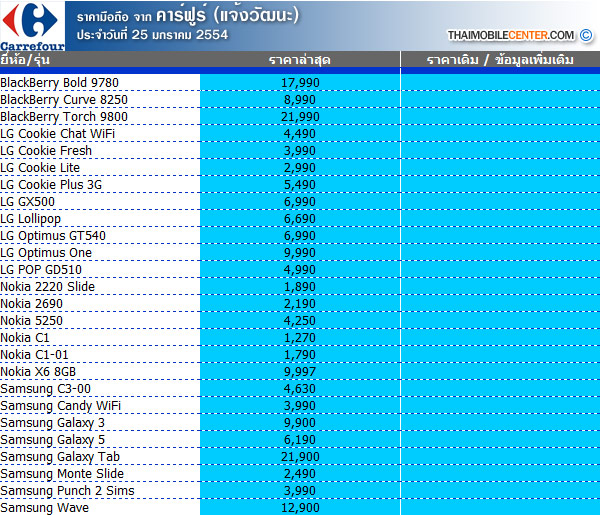Select the Samsung Wave model name
Screen dimensions: 600x515
[44, 508]
